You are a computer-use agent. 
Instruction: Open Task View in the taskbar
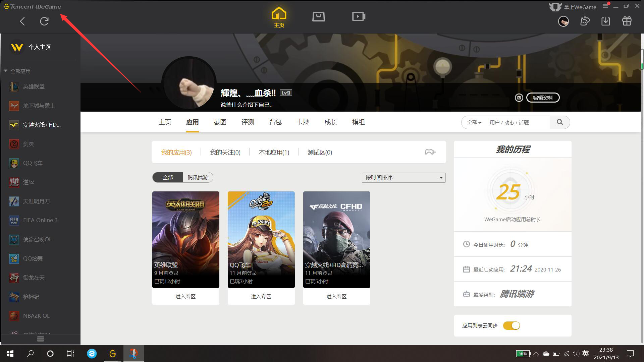[x=70, y=354]
